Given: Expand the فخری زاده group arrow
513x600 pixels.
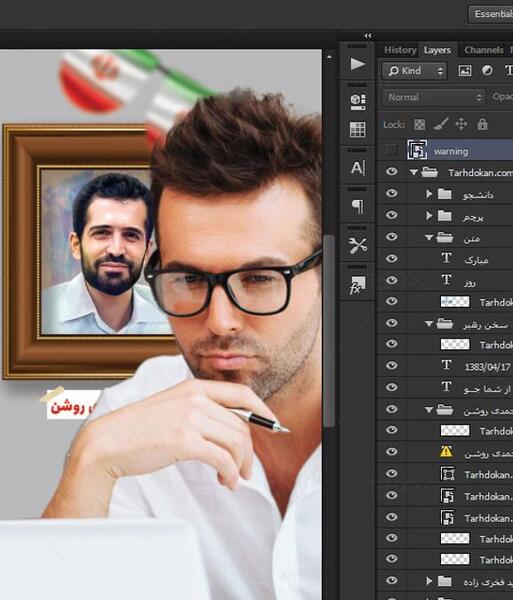Looking at the screenshot, I should pos(429,581).
